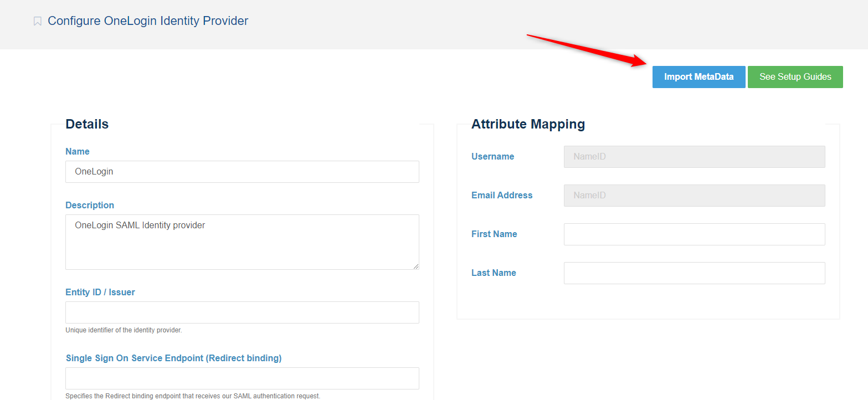Image resolution: width=868 pixels, height=400 pixels.
Task: Click the Email Address label
Action: [x=502, y=195]
